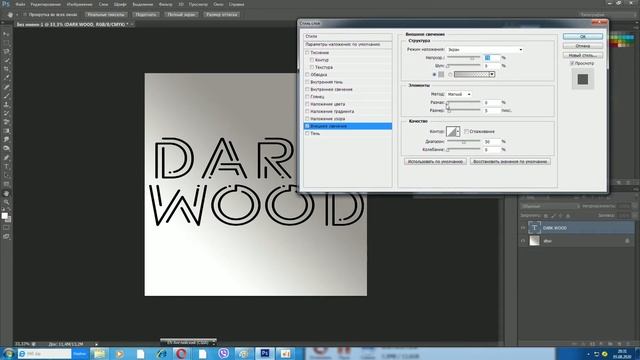Click the glow solid color swatch
This screenshot has width=640, height=360.
[x=441, y=75]
